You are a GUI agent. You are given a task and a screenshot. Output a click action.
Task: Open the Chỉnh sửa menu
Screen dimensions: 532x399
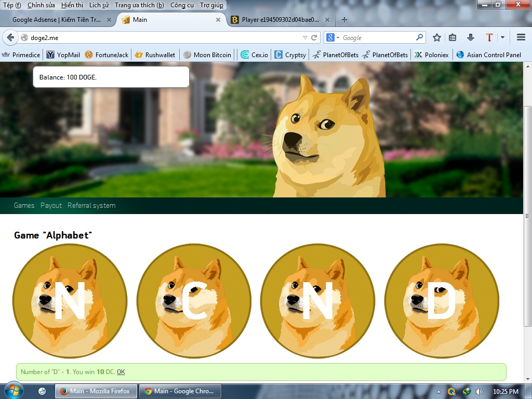click(41, 5)
